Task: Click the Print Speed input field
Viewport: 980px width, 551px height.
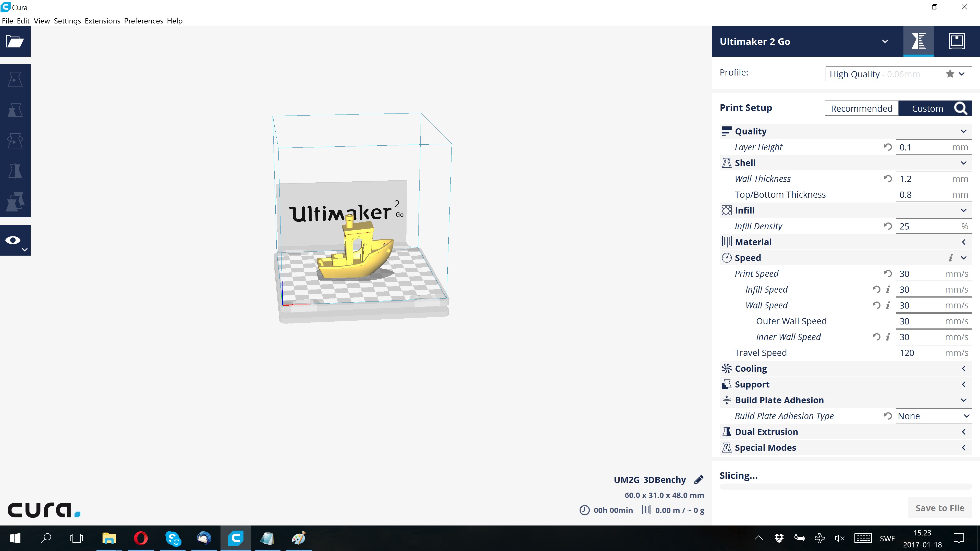Action: coord(921,274)
